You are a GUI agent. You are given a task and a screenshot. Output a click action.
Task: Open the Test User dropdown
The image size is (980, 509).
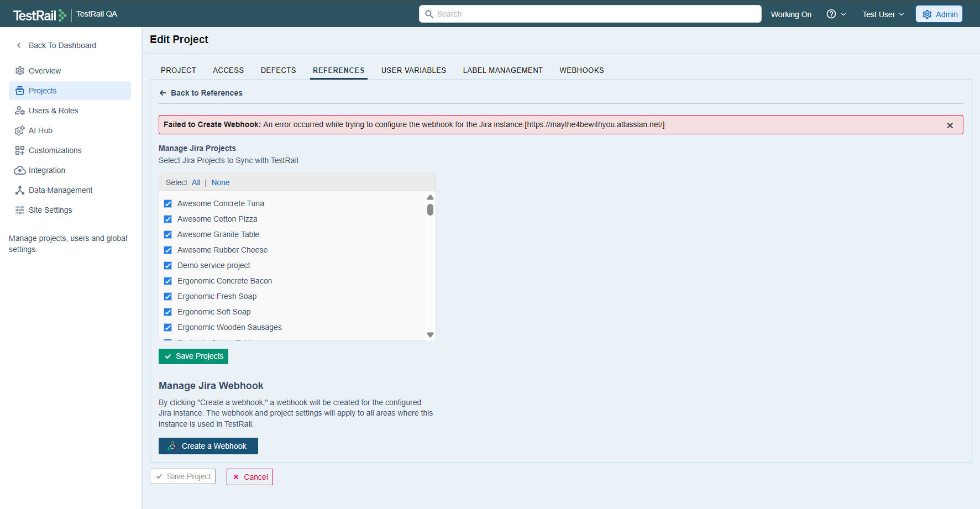click(x=883, y=14)
